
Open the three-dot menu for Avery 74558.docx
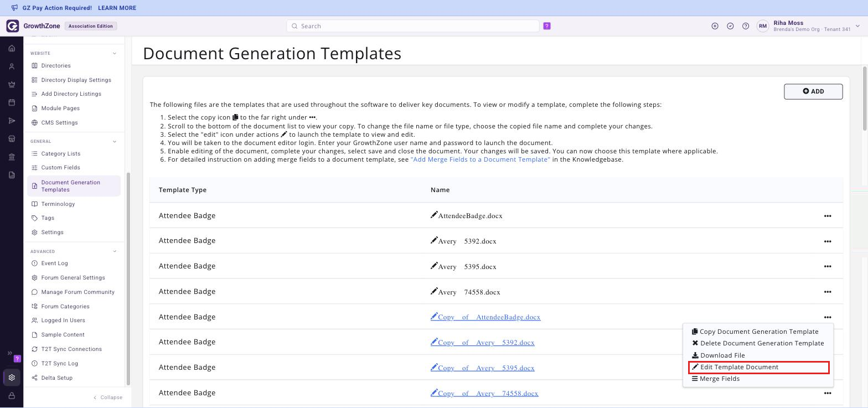pyautogui.click(x=828, y=292)
